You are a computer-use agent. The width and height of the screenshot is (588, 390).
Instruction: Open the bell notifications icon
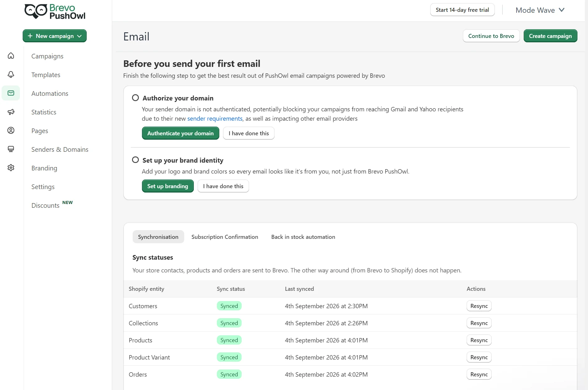pos(11,74)
